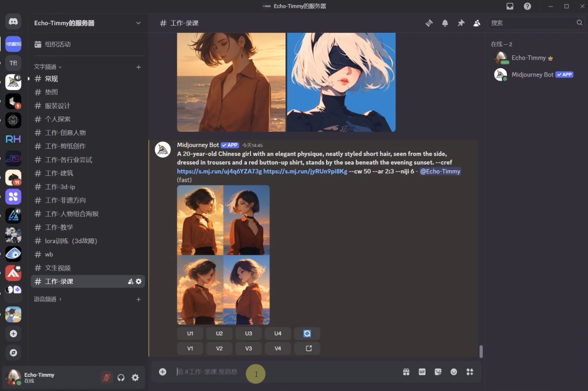Select the 工作-非遗方向 channel
Screen dimensions: 588x391
[x=88, y=200]
